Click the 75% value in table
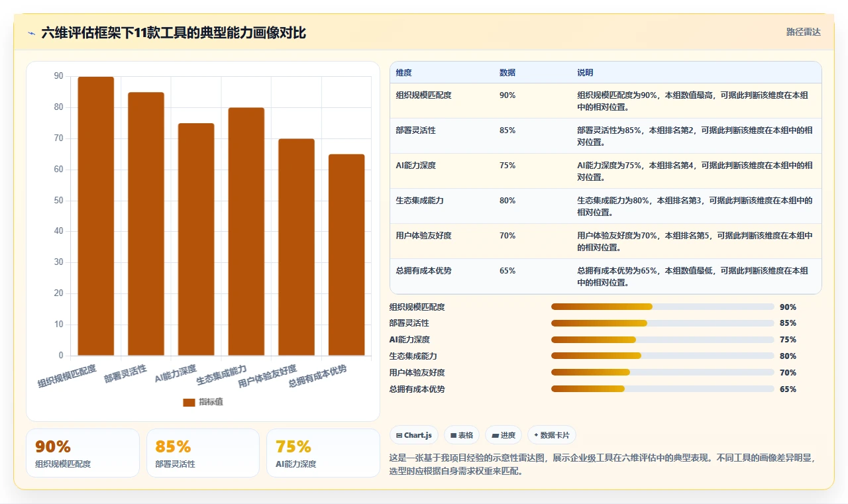The image size is (848, 504). point(507,166)
